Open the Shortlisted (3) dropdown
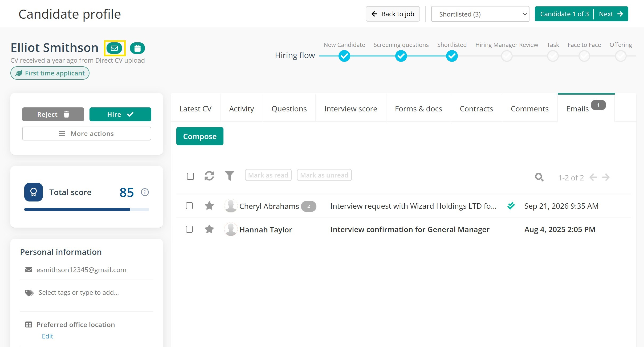The width and height of the screenshot is (644, 347). [x=480, y=14]
